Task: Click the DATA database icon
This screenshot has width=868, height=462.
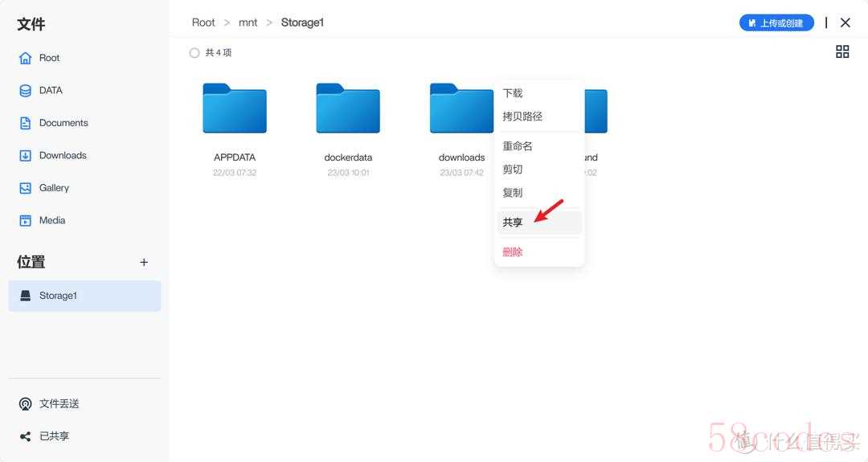Action: pyautogui.click(x=26, y=91)
